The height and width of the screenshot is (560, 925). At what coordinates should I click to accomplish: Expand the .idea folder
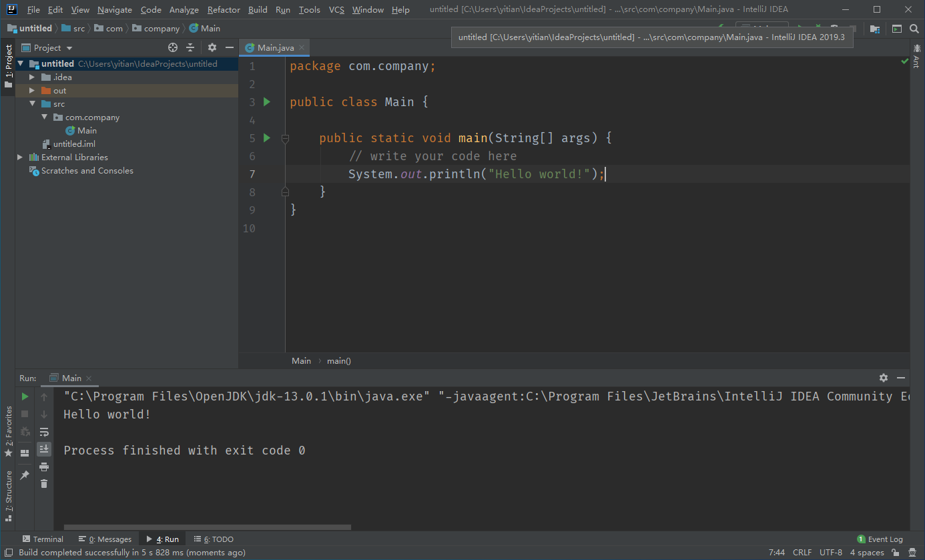pyautogui.click(x=31, y=77)
